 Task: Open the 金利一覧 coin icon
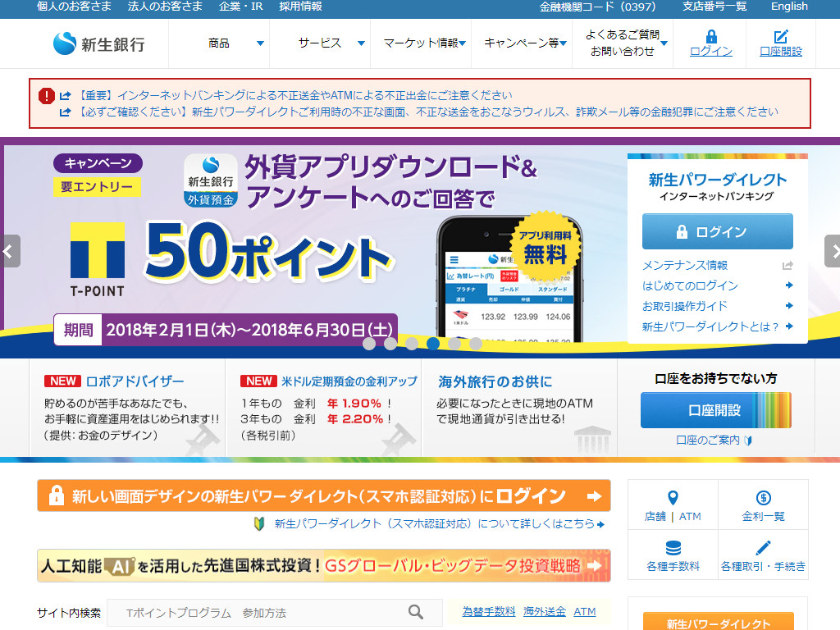(763, 498)
